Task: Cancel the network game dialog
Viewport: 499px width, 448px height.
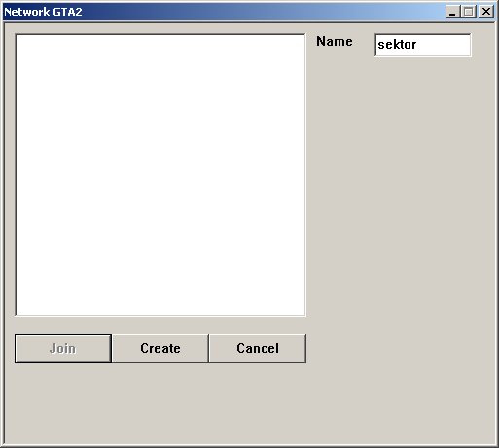Action: 258,349
